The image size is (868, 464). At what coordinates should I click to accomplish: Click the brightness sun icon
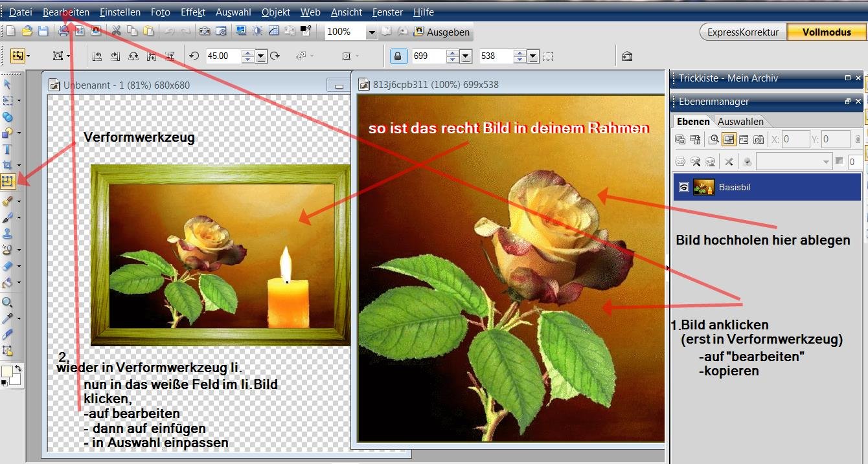coord(257,31)
